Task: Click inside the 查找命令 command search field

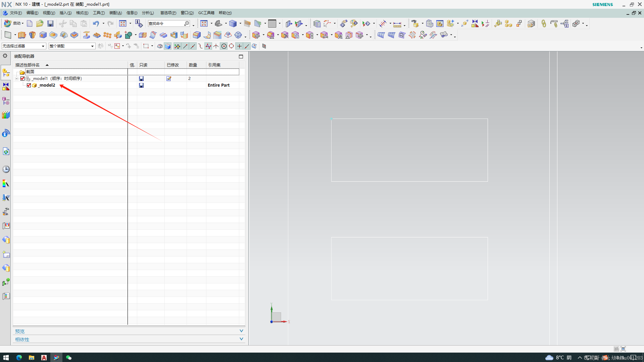Action: [165, 24]
